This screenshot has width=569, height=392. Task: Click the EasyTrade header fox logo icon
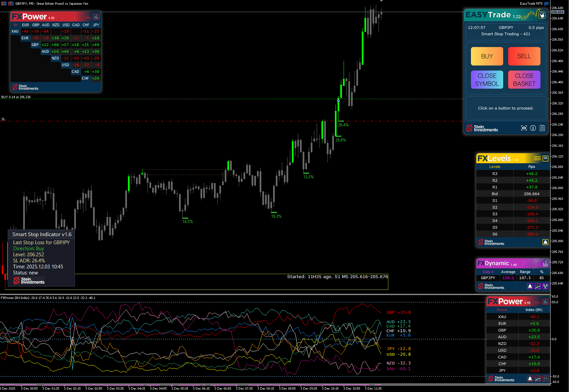pyautogui.click(x=542, y=15)
